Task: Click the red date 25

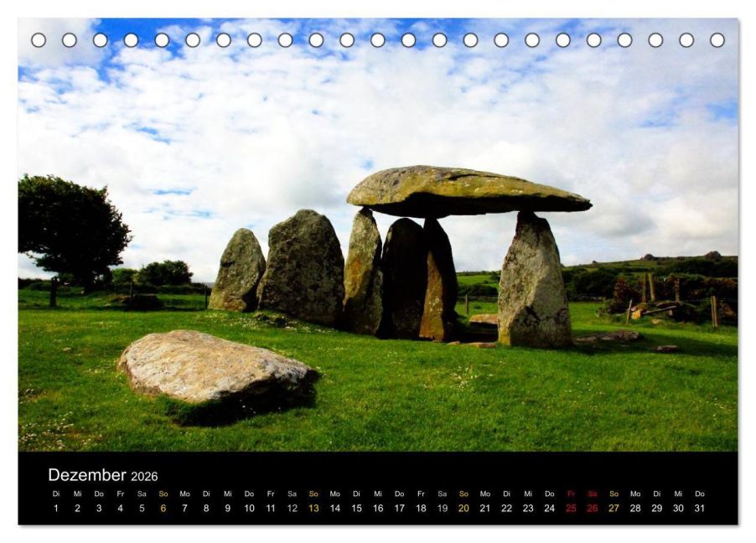Action: pyautogui.click(x=571, y=508)
